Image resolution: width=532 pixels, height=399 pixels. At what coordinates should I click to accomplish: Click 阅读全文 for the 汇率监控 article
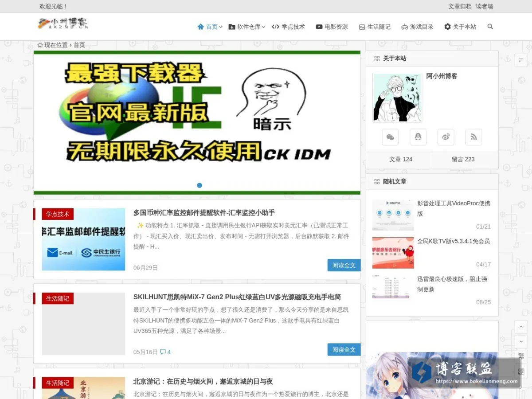pos(344,265)
